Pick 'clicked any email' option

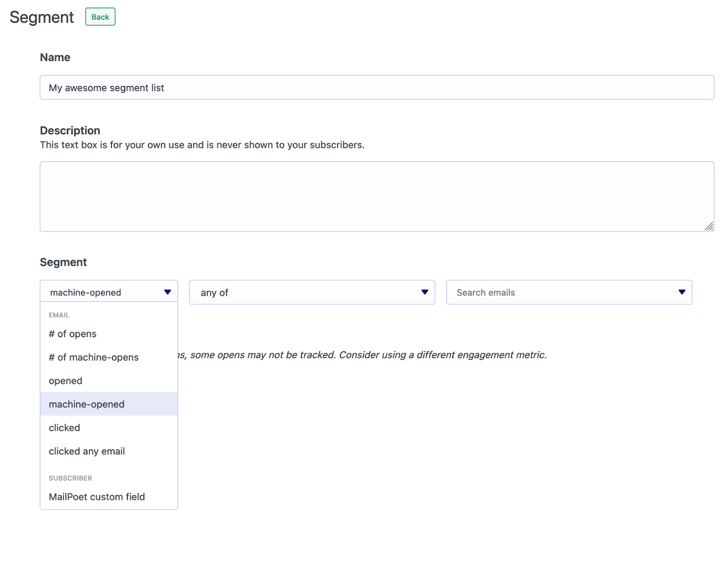pos(109,451)
